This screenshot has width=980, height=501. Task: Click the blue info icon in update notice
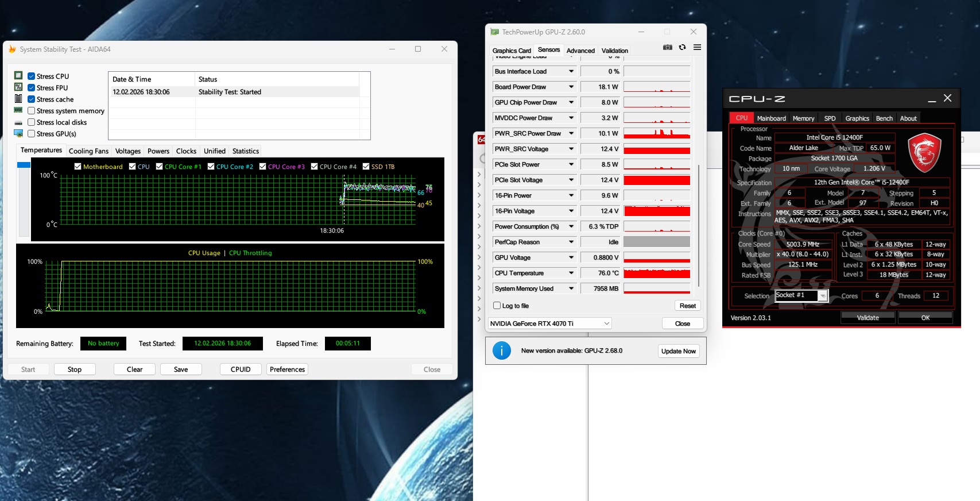[501, 350]
